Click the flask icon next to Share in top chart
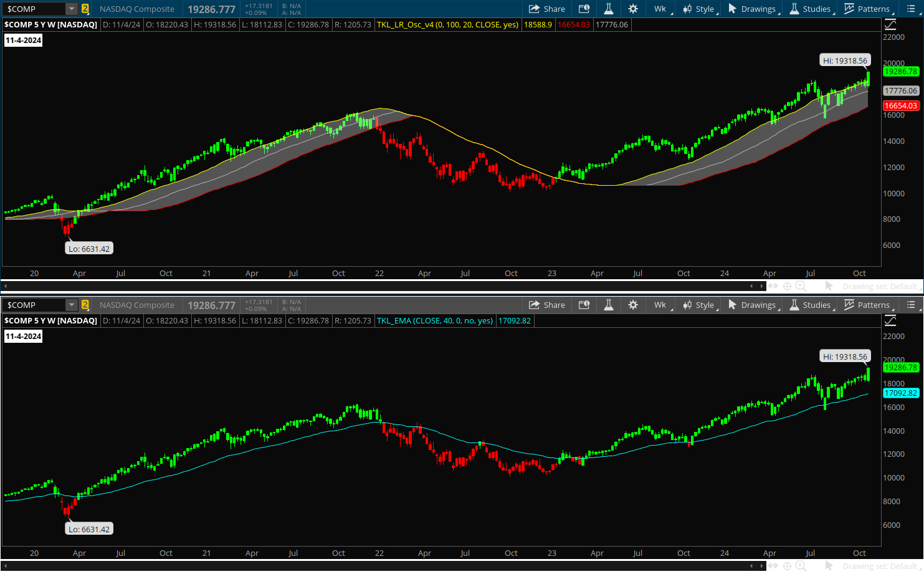The width and height of the screenshot is (924, 574). click(609, 9)
